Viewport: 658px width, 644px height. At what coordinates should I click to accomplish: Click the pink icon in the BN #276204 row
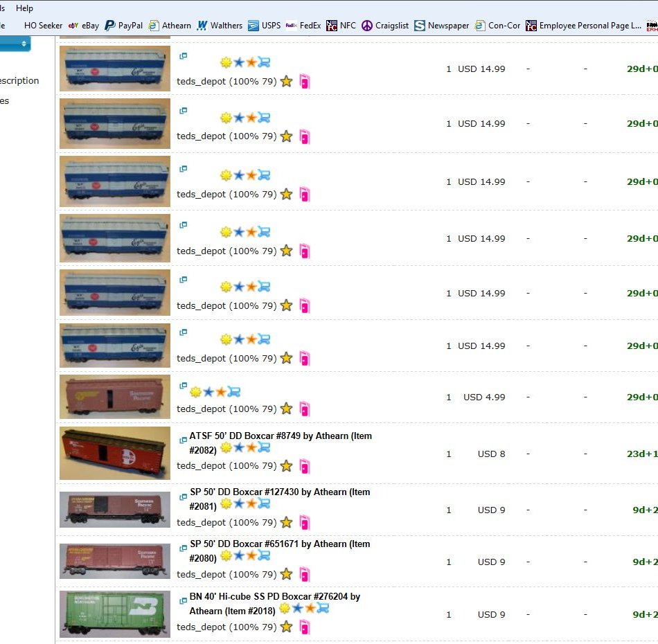(305, 627)
